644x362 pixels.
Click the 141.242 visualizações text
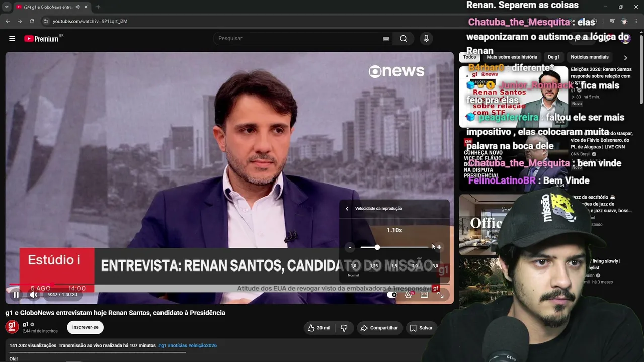[x=33, y=346]
